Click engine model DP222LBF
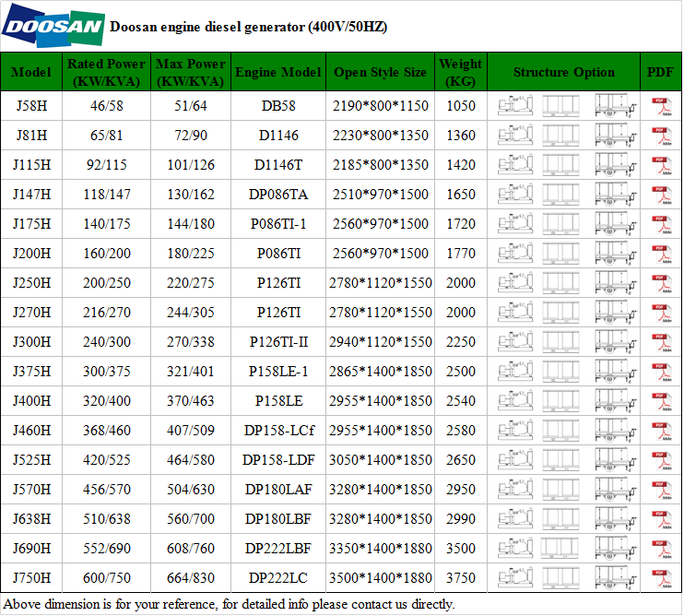 pos(278,549)
